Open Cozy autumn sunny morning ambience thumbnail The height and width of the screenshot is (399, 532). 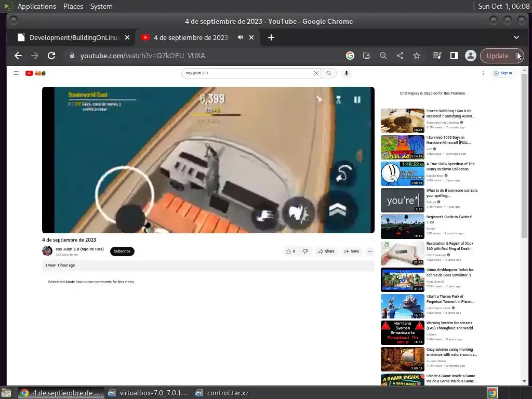point(403,359)
